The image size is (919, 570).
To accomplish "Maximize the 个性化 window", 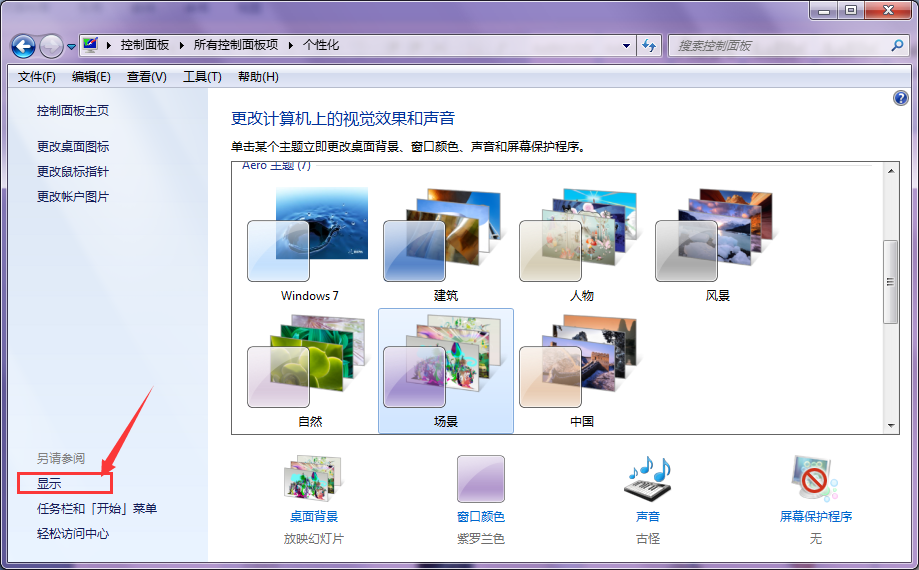I will coord(850,10).
